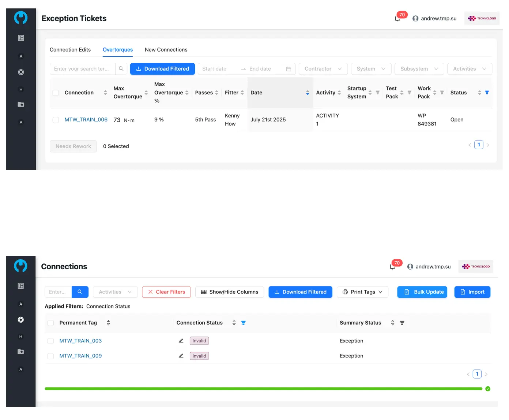Click the edit pencil icon for MTW_TRAIN_009
The width and height of the screenshot is (509, 420).
pos(181,356)
